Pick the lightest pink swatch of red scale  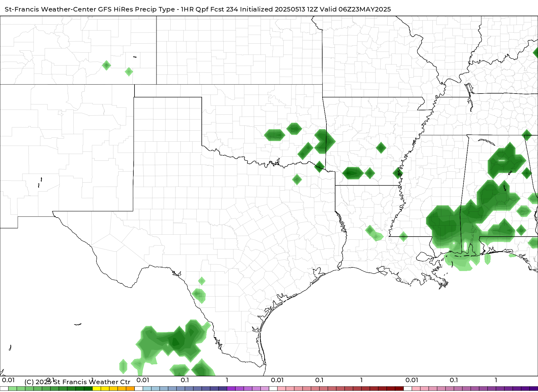point(282,389)
